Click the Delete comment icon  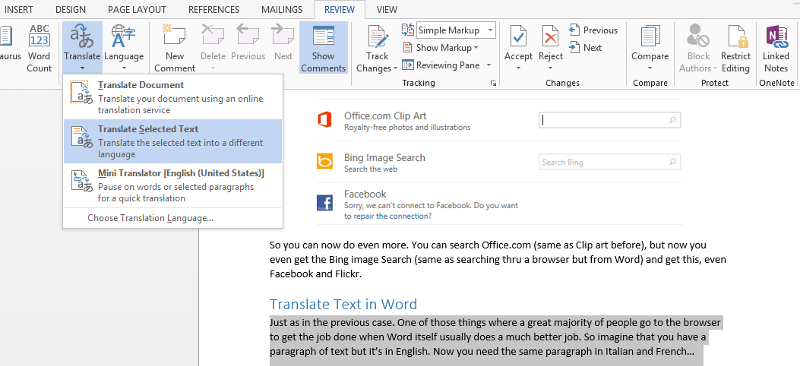212,36
